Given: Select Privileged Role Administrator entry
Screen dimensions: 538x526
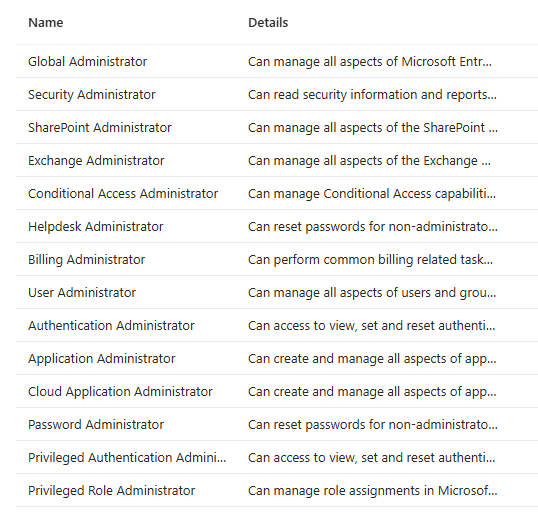Looking at the screenshot, I should click(x=112, y=491).
